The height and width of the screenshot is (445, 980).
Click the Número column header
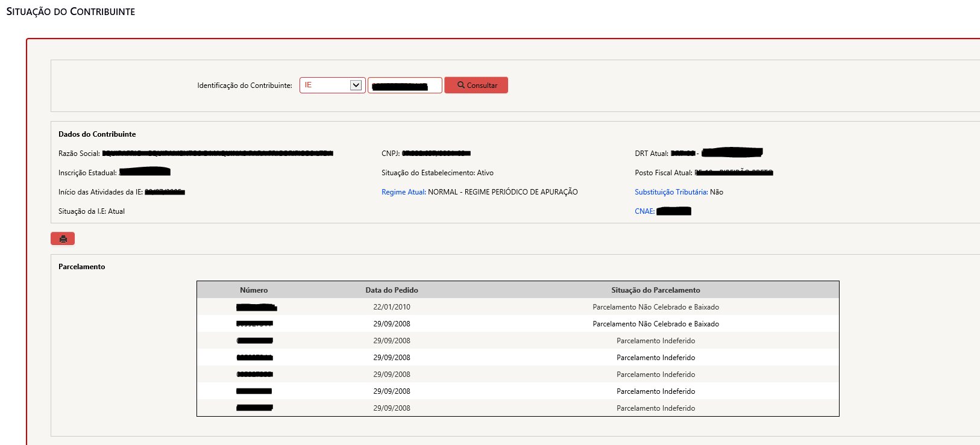[254, 290]
